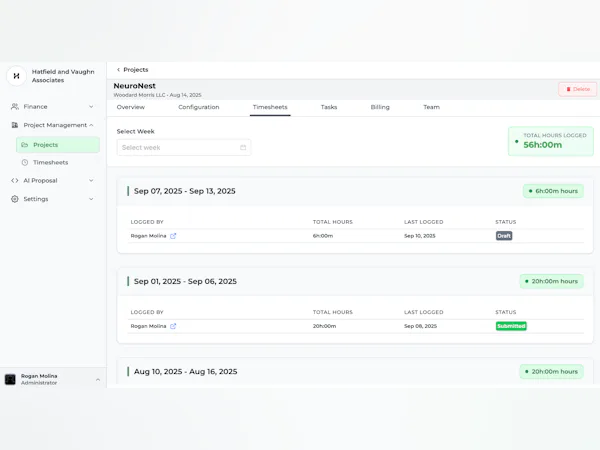Click the NeuroNest project title
The image size is (600, 450).
pyautogui.click(x=135, y=86)
